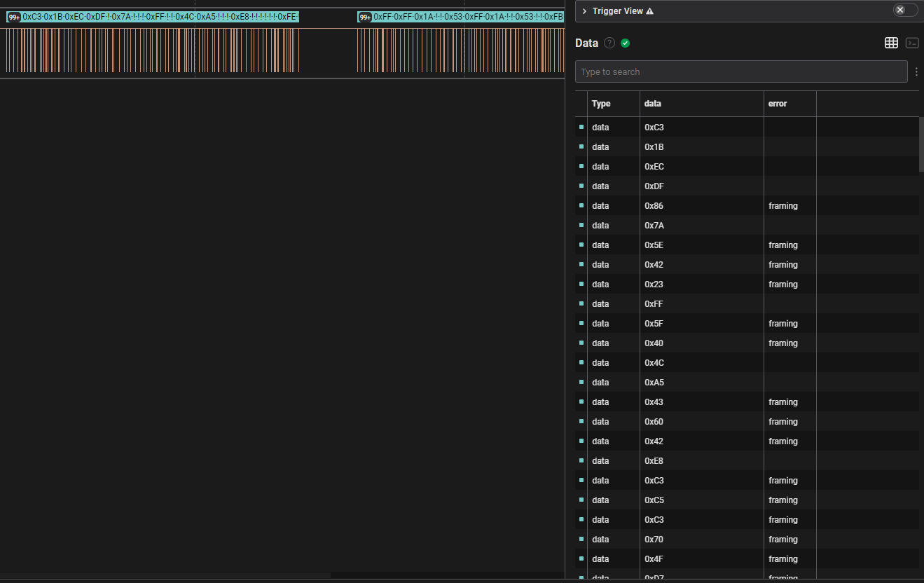The image size is (924, 583).
Task: Select the 0x43 data value cell
Action: (x=702, y=402)
